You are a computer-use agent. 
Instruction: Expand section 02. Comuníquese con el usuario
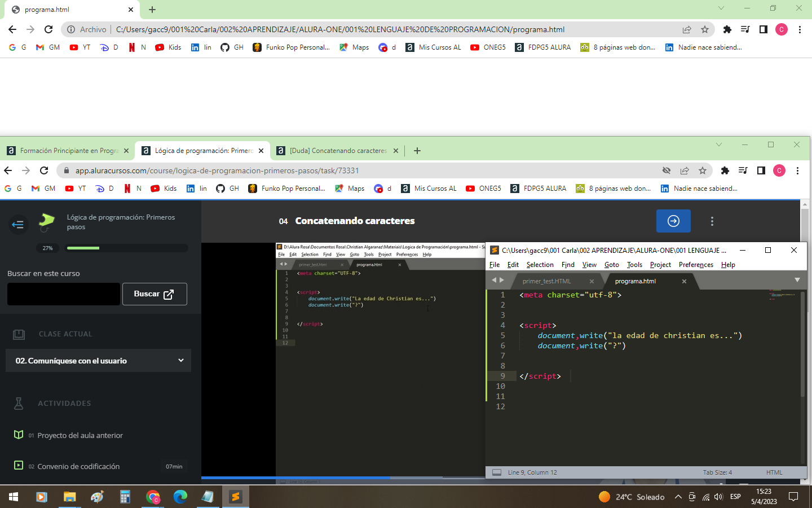coord(98,361)
